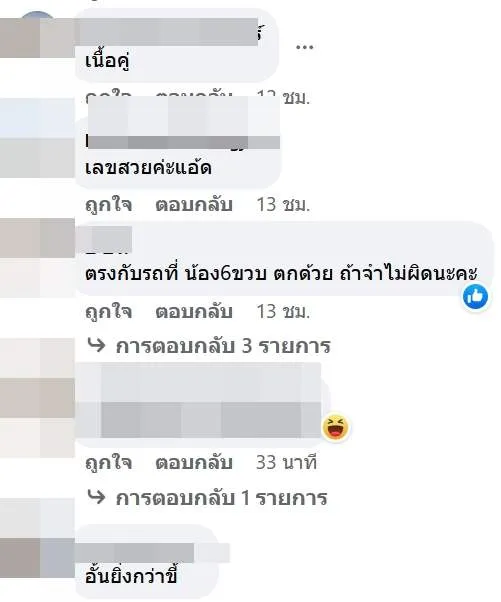The image size is (501, 602).
Task: Click the blue thumbs-up reaction badge
Action: [x=475, y=297]
